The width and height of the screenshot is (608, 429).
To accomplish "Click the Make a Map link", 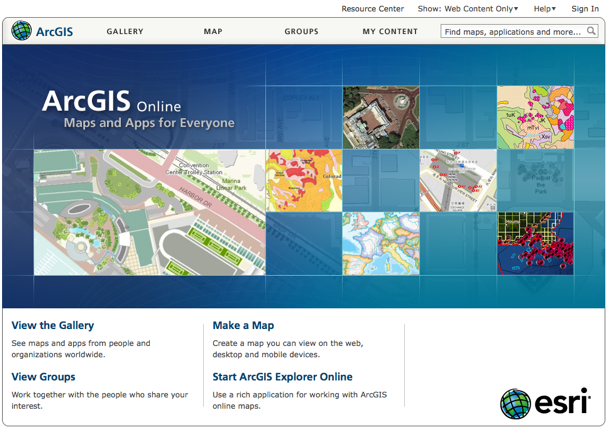I will [x=243, y=325].
